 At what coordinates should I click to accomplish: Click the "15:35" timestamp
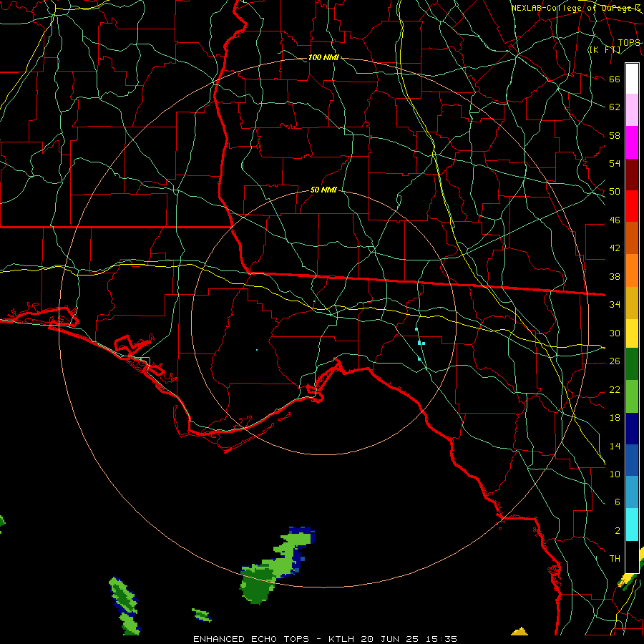[441, 639]
